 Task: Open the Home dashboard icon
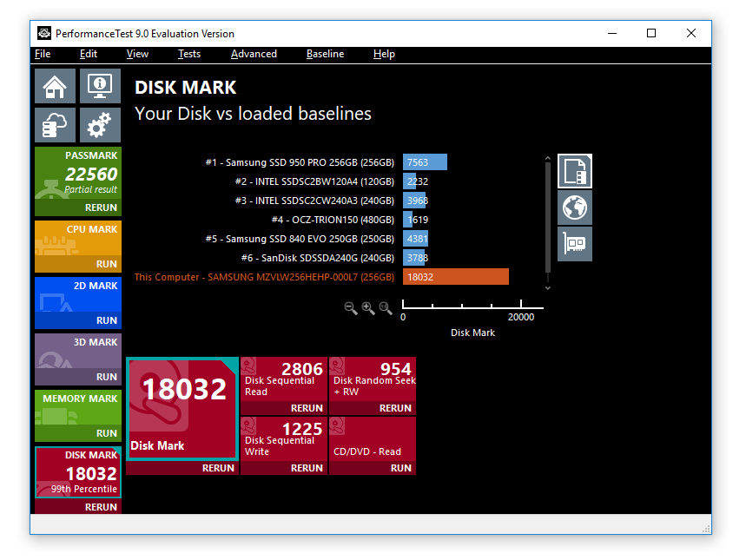[55, 86]
